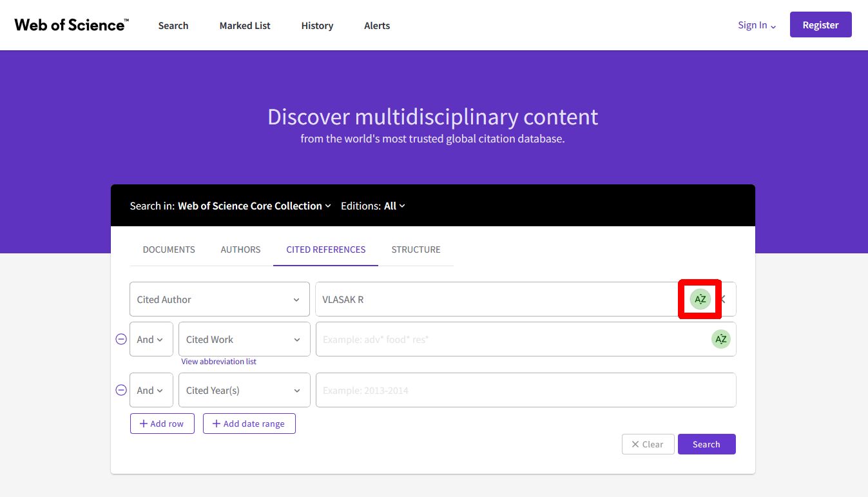Open Marked List in the top navigation
The width and height of the screenshot is (868, 497).
coord(245,26)
